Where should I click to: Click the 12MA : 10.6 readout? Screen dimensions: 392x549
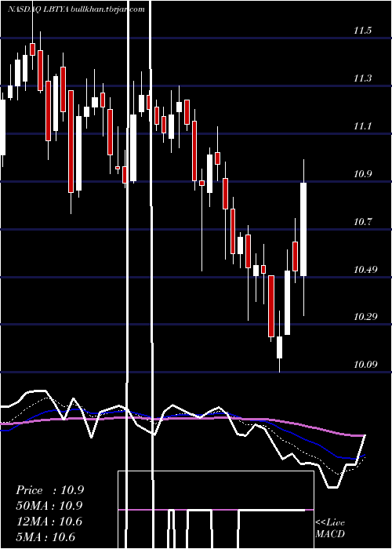tap(49, 522)
